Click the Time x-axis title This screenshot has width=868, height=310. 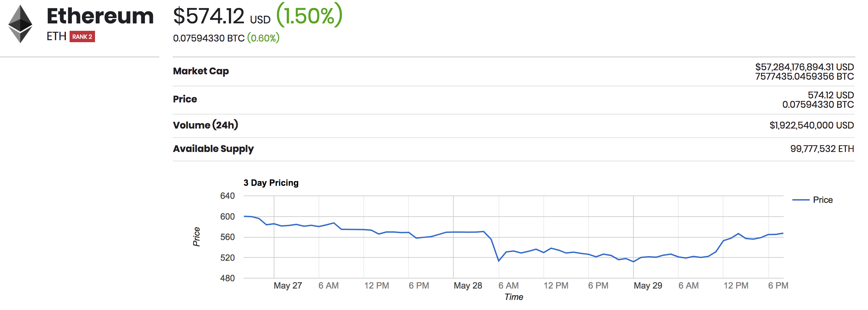pos(514,297)
